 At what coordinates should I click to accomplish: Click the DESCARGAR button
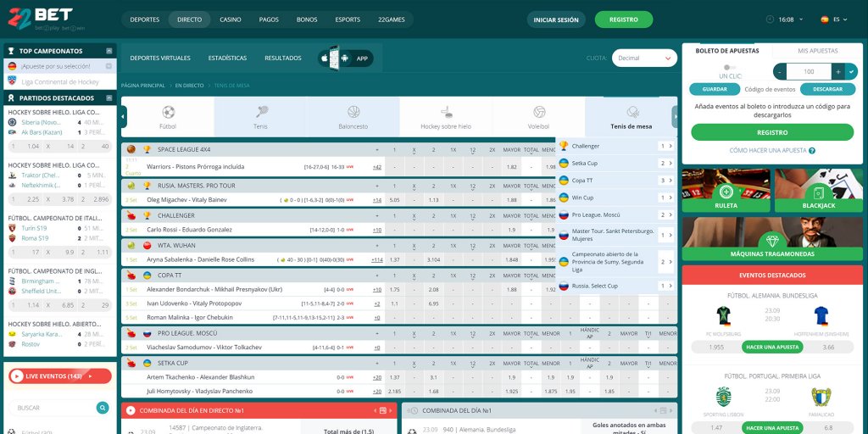point(827,89)
